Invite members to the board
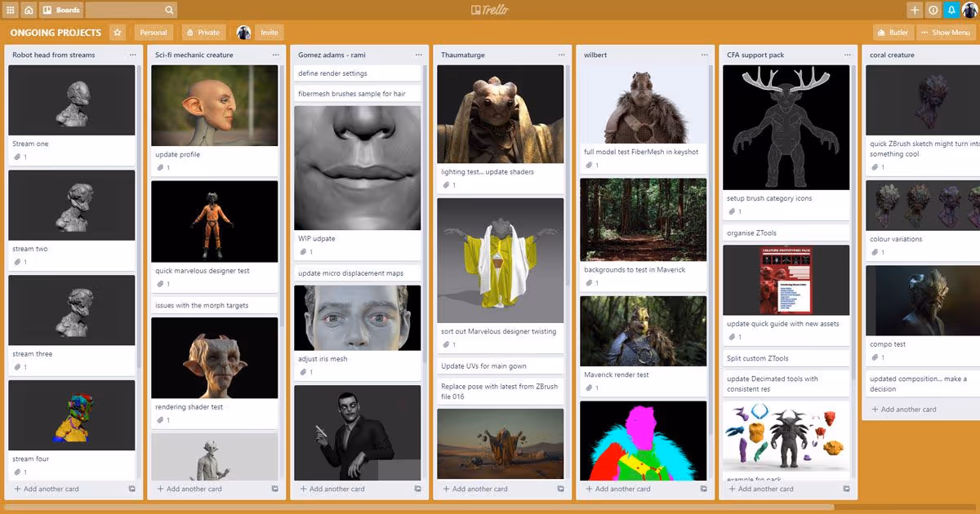This screenshot has height=514, width=980. [269, 33]
